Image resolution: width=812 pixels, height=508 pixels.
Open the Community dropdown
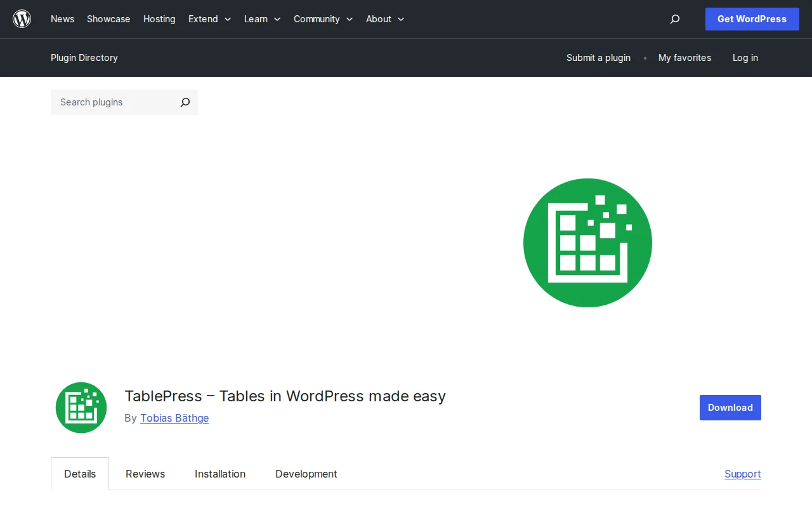[x=323, y=19]
